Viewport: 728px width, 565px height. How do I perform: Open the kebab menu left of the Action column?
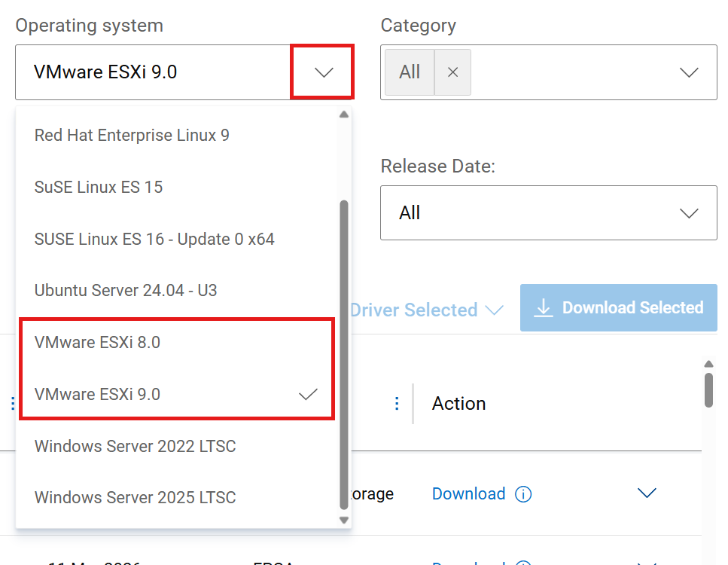pos(397,403)
